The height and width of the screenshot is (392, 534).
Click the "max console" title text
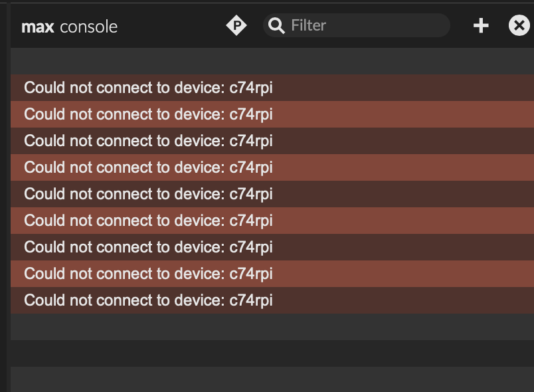tap(69, 27)
